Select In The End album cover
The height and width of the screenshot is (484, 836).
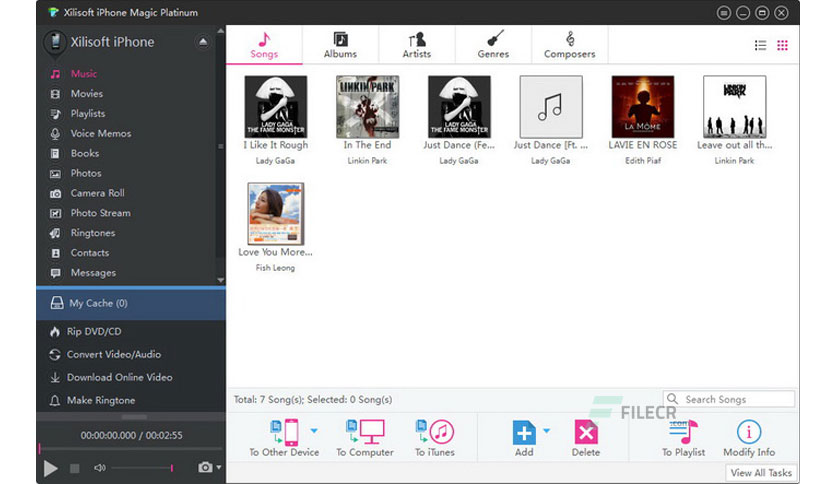pyautogui.click(x=367, y=107)
